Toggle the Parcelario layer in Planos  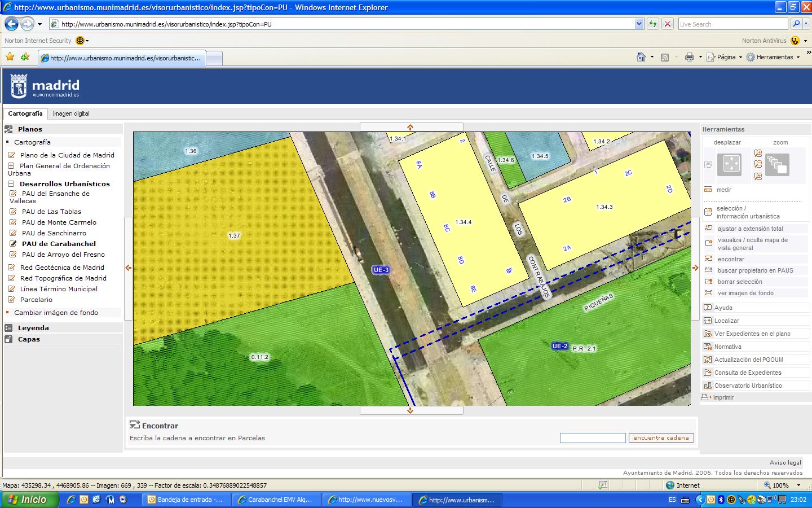pyautogui.click(x=11, y=300)
